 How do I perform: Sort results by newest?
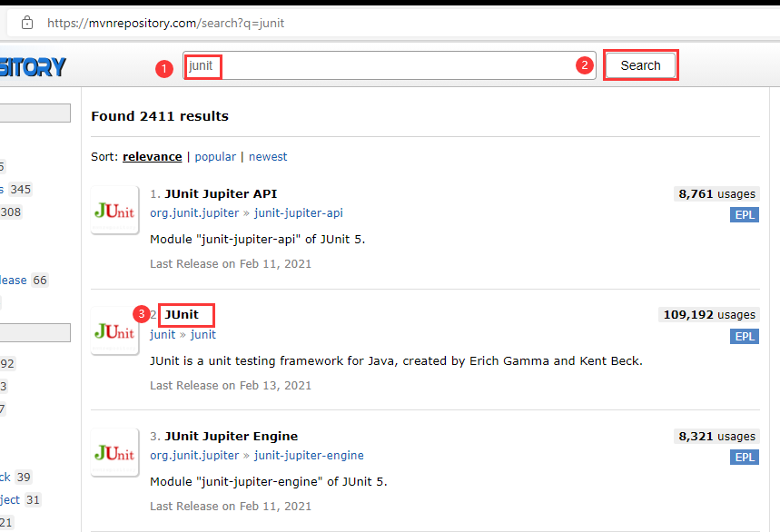(x=268, y=157)
